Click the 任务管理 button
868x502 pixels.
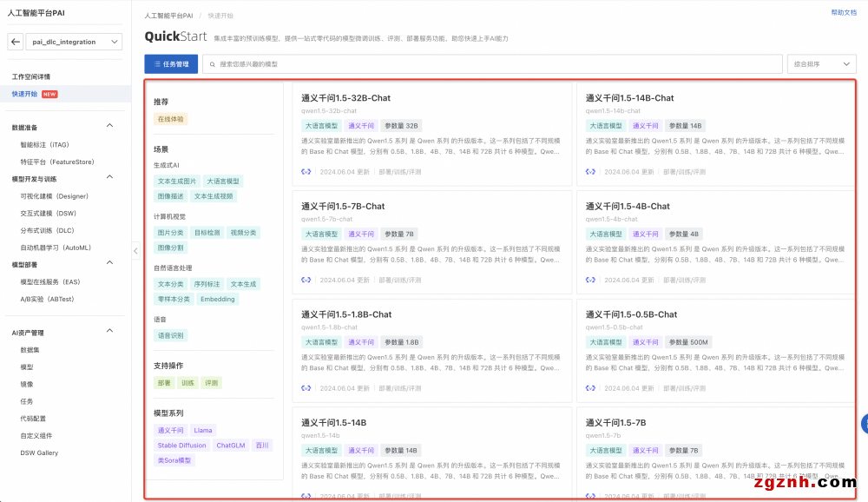coord(170,64)
